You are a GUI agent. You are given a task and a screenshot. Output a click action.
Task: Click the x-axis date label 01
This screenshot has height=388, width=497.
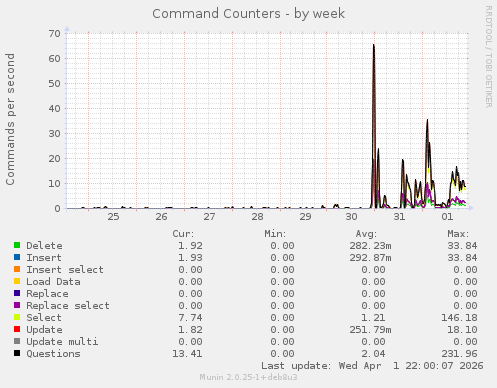[447, 217]
